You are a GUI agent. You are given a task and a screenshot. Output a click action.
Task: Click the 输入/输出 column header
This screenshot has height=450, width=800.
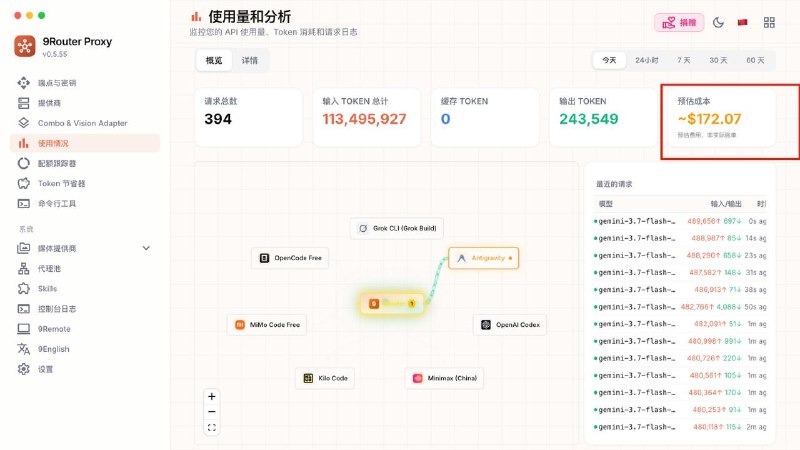point(726,204)
